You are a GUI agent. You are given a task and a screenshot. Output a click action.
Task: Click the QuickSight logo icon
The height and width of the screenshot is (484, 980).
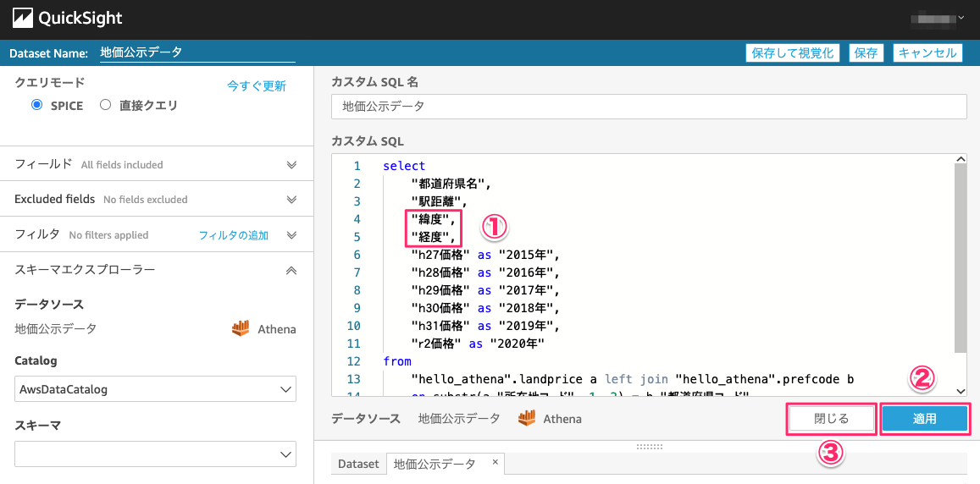point(23,19)
